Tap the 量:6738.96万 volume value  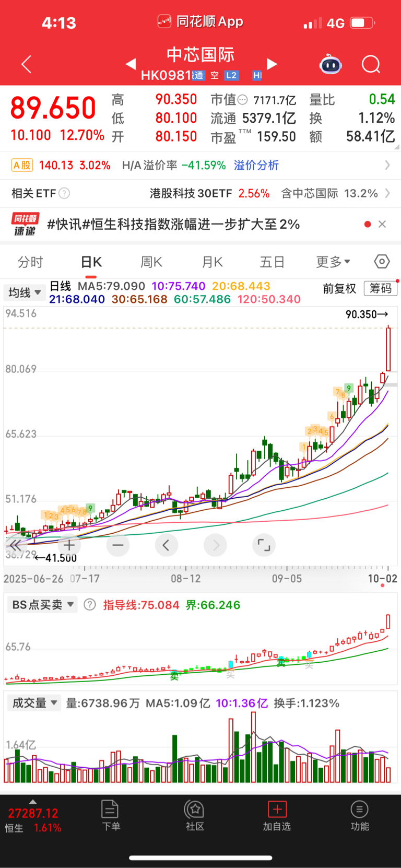103,703
